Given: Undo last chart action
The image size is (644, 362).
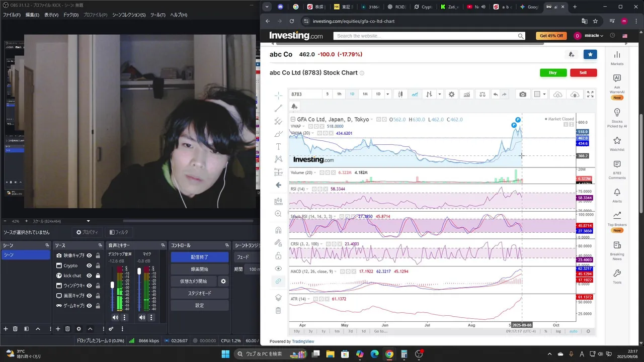Looking at the screenshot, I should (496, 94).
